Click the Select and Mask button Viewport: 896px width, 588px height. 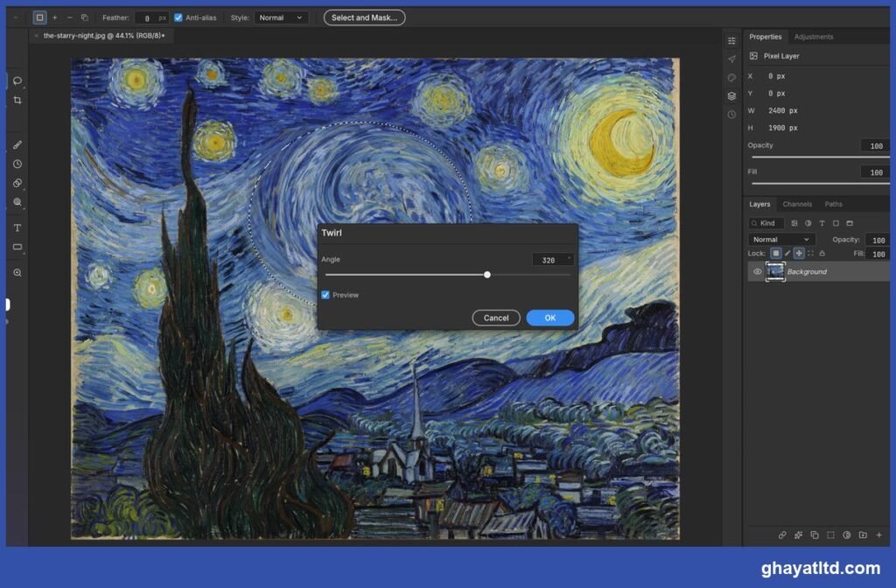tap(365, 17)
